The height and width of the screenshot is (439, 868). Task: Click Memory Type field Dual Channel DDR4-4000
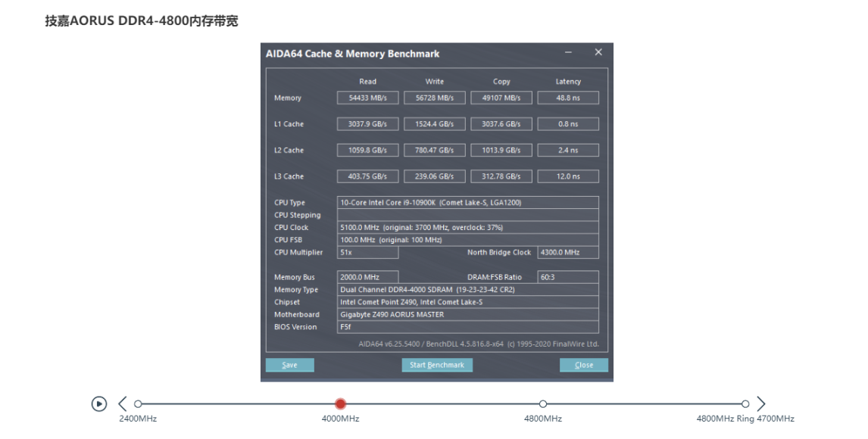(468, 290)
